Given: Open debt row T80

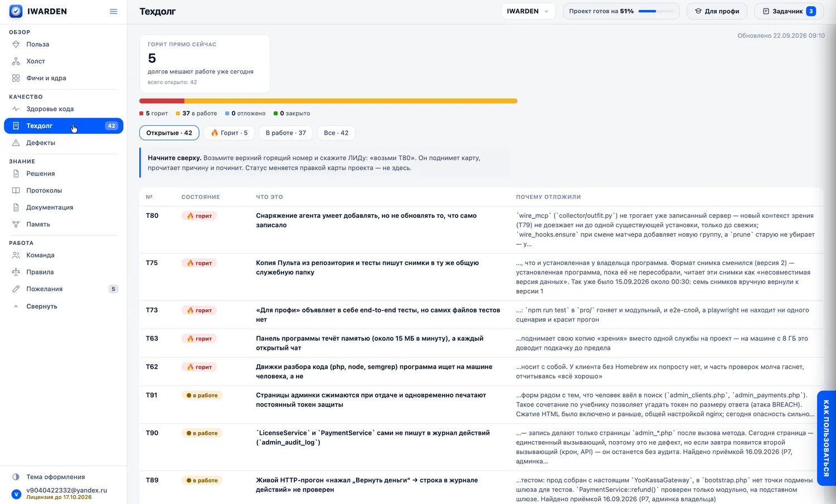Looking at the screenshot, I should [x=482, y=230].
